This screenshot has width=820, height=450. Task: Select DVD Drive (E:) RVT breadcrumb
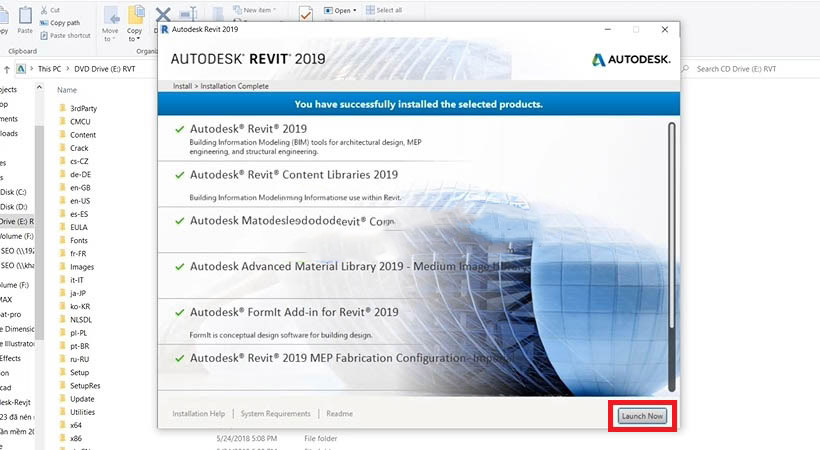click(105, 69)
